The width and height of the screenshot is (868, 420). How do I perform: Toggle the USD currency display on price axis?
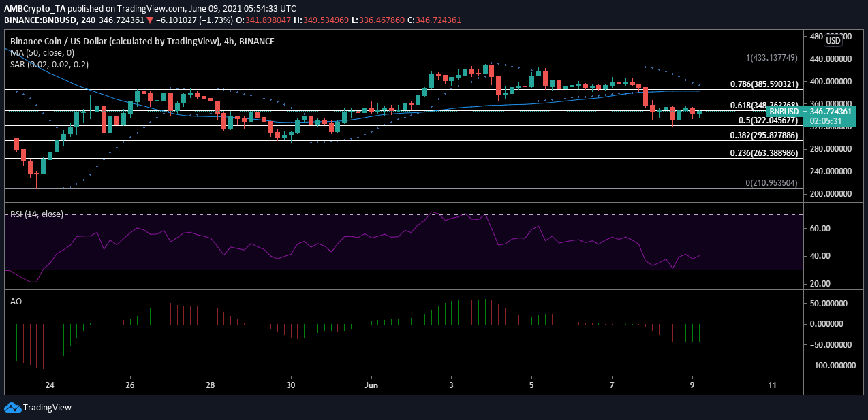pyautogui.click(x=833, y=39)
